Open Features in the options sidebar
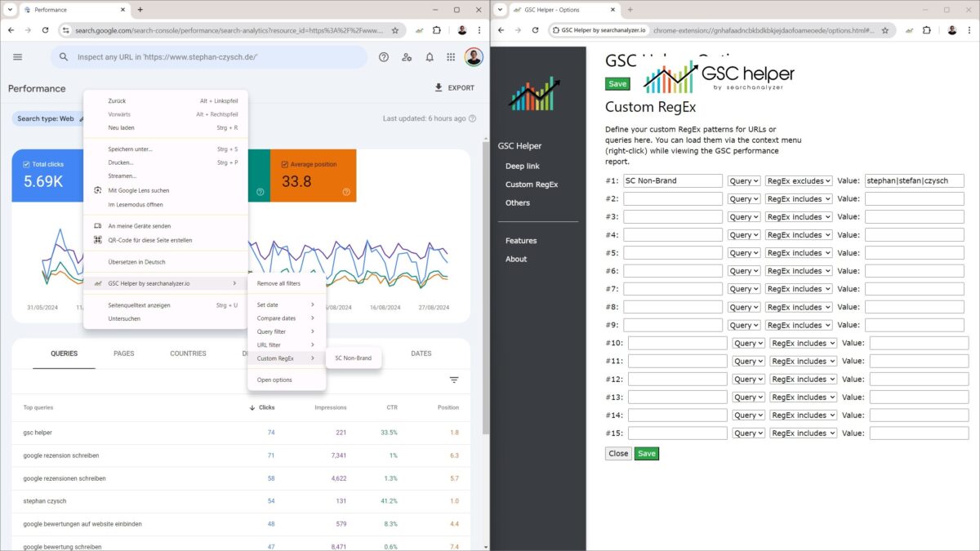The height and width of the screenshot is (551, 980). click(521, 240)
